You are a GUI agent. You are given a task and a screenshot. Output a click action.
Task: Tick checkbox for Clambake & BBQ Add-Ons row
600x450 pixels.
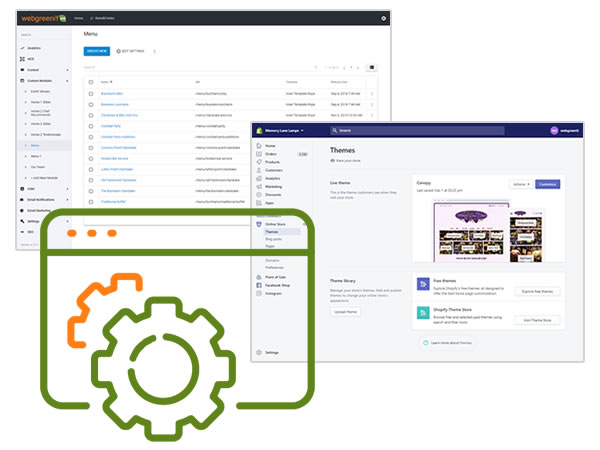coord(91,115)
